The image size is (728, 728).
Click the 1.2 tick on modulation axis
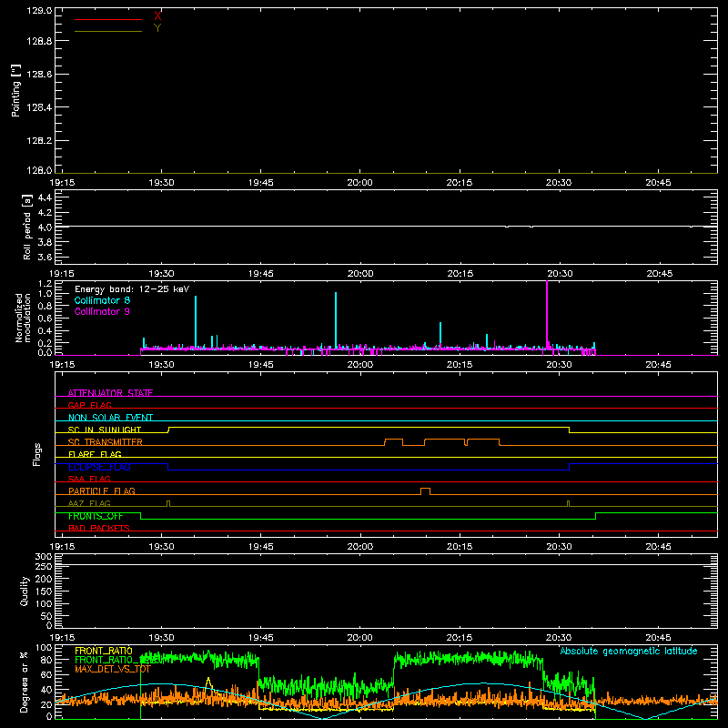(45, 284)
